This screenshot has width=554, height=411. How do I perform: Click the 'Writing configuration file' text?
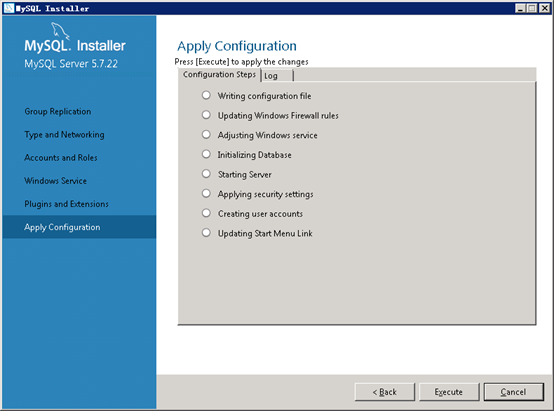[x=264, y=96]
